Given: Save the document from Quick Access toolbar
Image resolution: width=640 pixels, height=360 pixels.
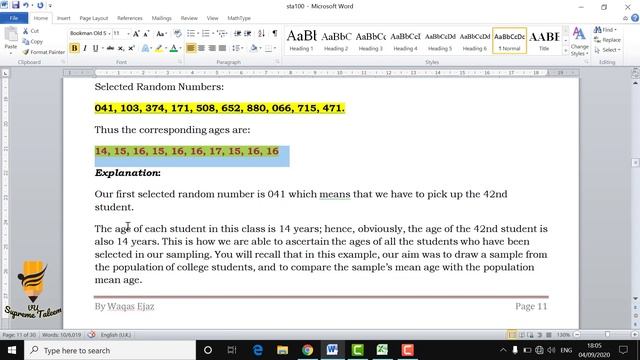Looking at the screenshot, I should pyautogui.click(x=16, y=5).
